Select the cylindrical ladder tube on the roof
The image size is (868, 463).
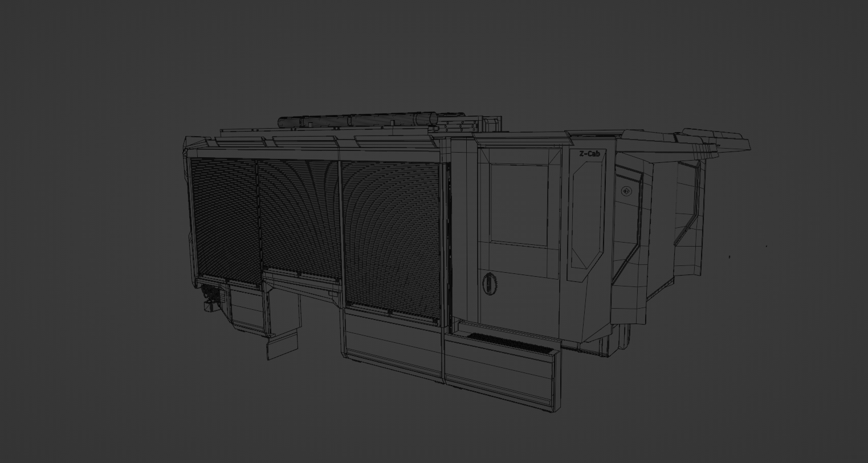358,120
